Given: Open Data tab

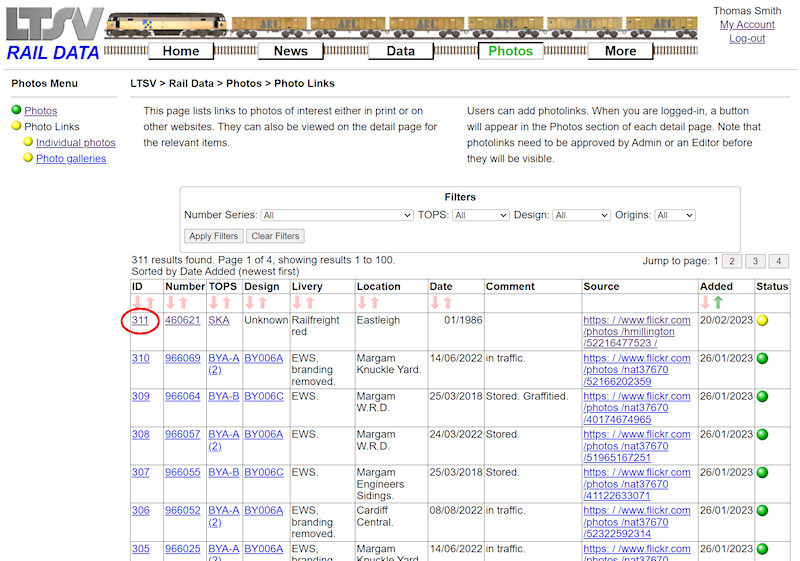Looking at the screenshot, I should coord(401,51).
